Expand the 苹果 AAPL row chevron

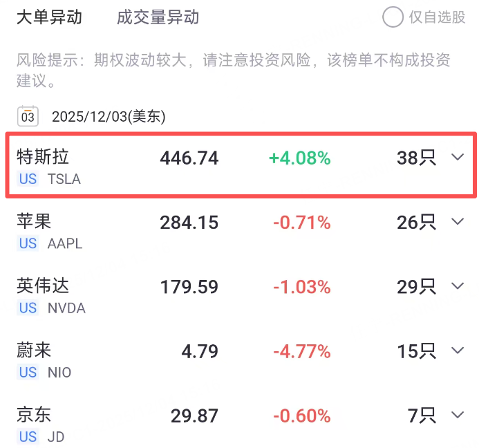point(458,222)
